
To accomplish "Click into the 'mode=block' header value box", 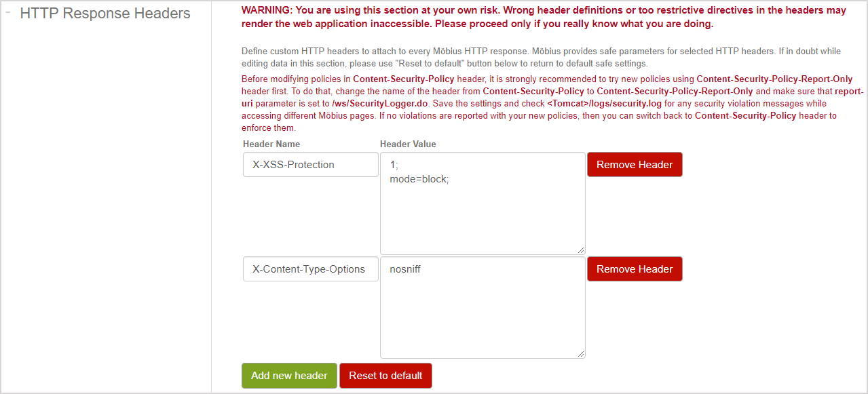I will [482, 203].
